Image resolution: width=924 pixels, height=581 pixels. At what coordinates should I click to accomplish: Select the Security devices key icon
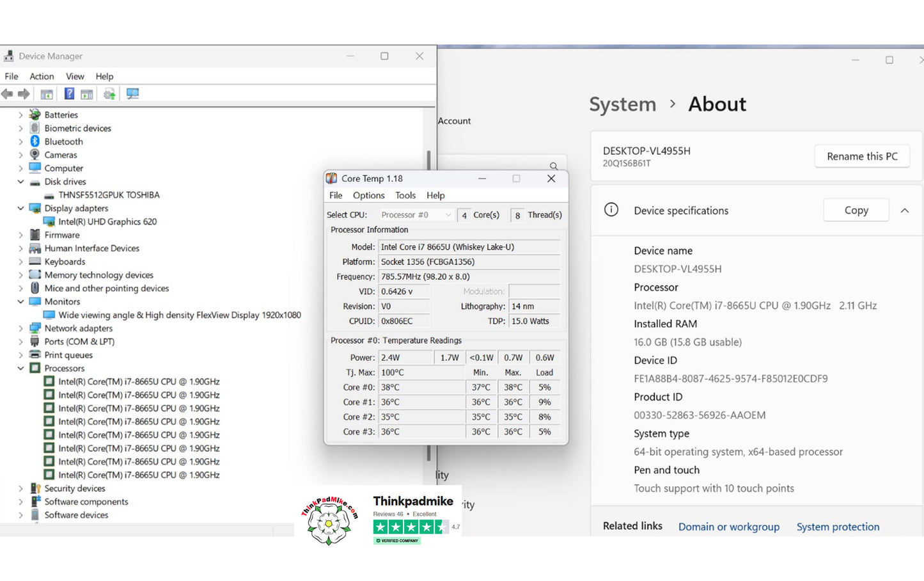(x=35, y=488)
